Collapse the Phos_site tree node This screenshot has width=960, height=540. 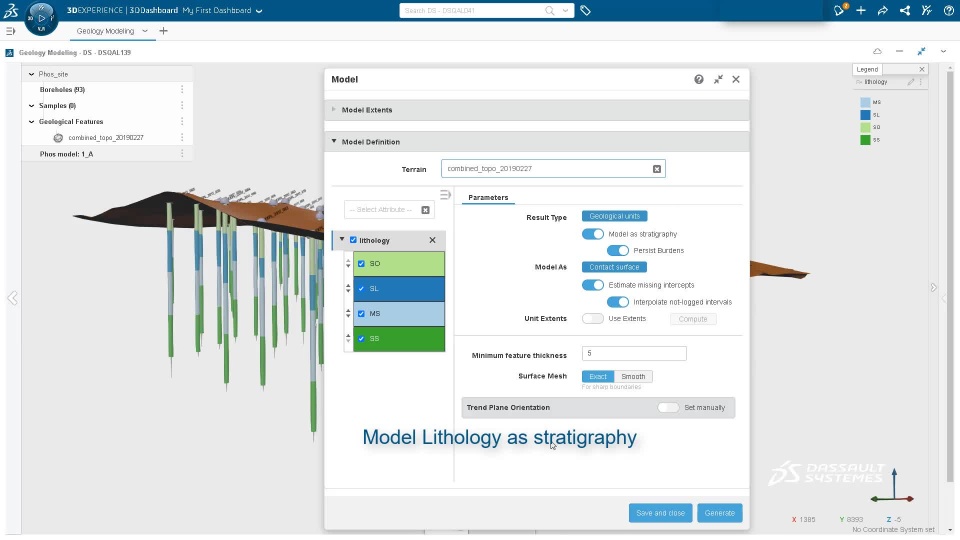click(31, 74)
